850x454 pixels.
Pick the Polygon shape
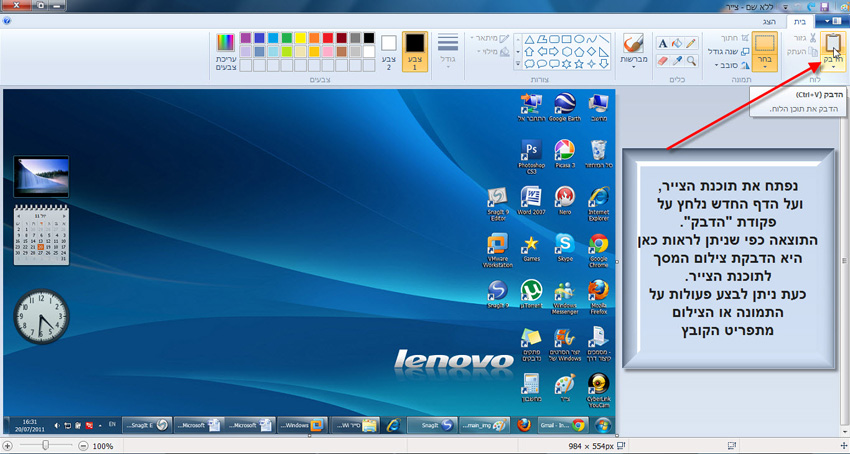point(542,39)
